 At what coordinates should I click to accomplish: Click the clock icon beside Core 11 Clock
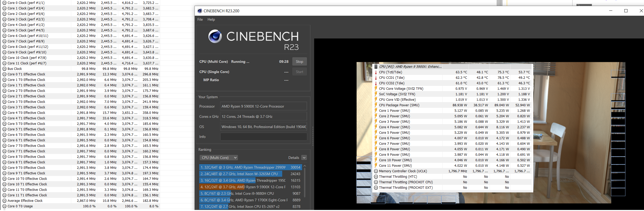(4, 63)
